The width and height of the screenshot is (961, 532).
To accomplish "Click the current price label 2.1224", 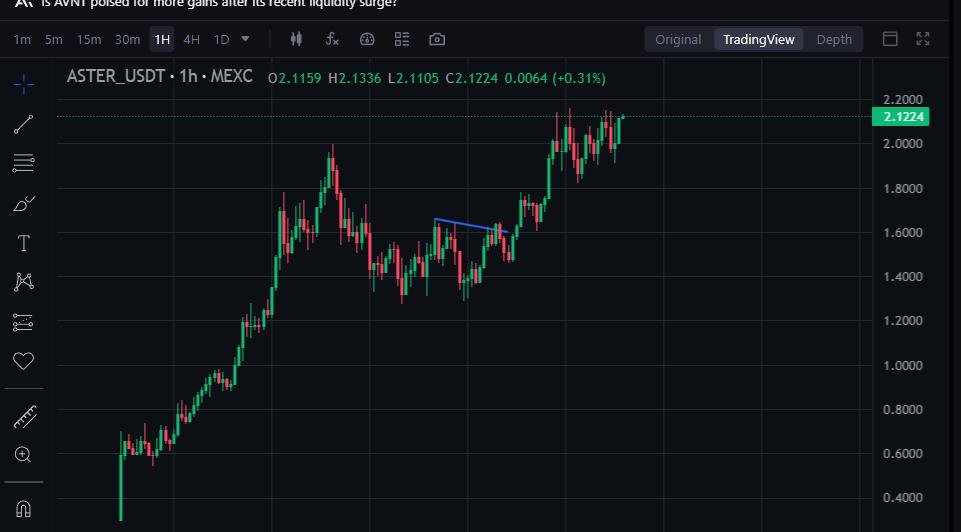I will coord(901,116).
